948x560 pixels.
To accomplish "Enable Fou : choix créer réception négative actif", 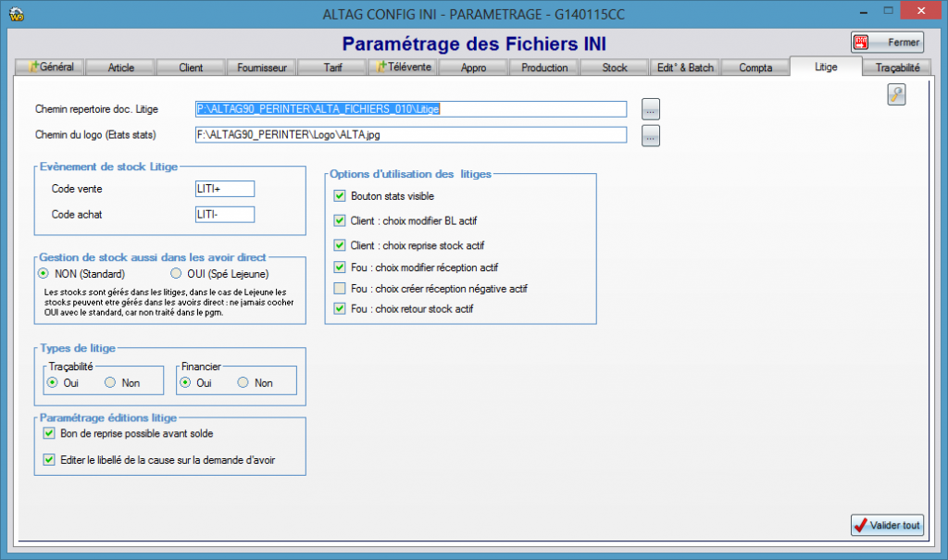I will coord(340,289).
